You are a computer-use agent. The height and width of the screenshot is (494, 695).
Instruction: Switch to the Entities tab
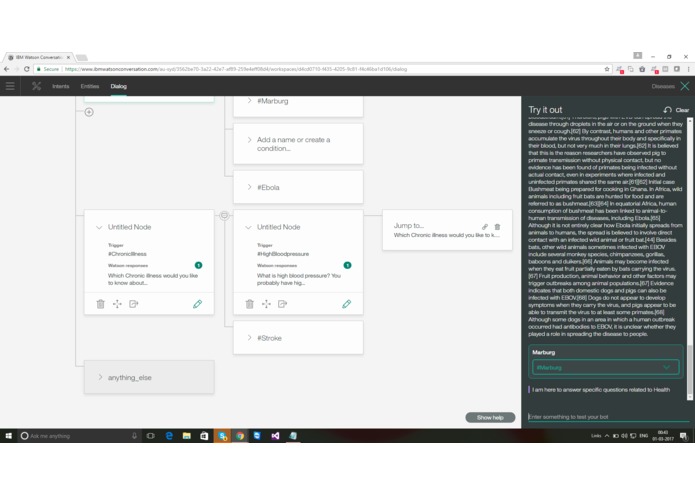pyautogui.click(x=90, y=86)
